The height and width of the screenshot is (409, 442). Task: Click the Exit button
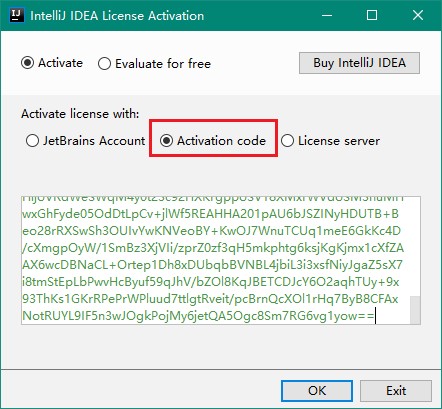(x=396, y=391)
